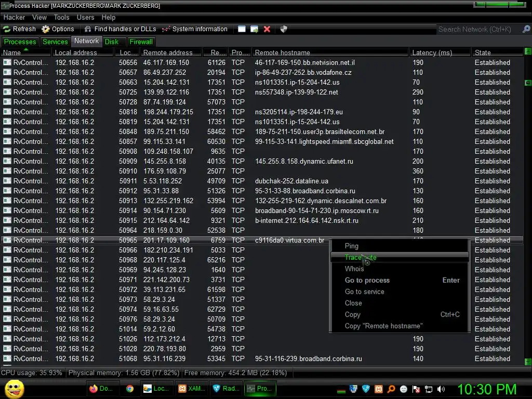Select remote address 176.59.108.79
Image resolution: width=532 pixels, height=399 pixels.
pos(165,171)
